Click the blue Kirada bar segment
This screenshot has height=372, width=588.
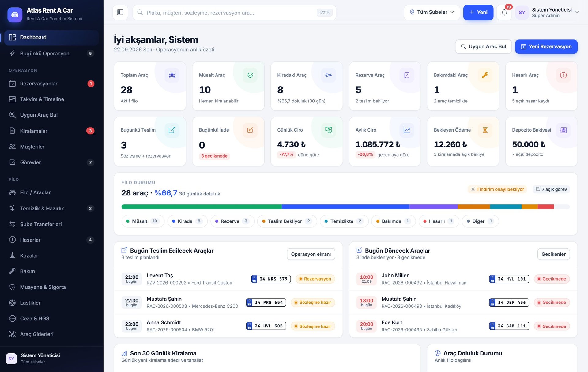tap(345, 207)
